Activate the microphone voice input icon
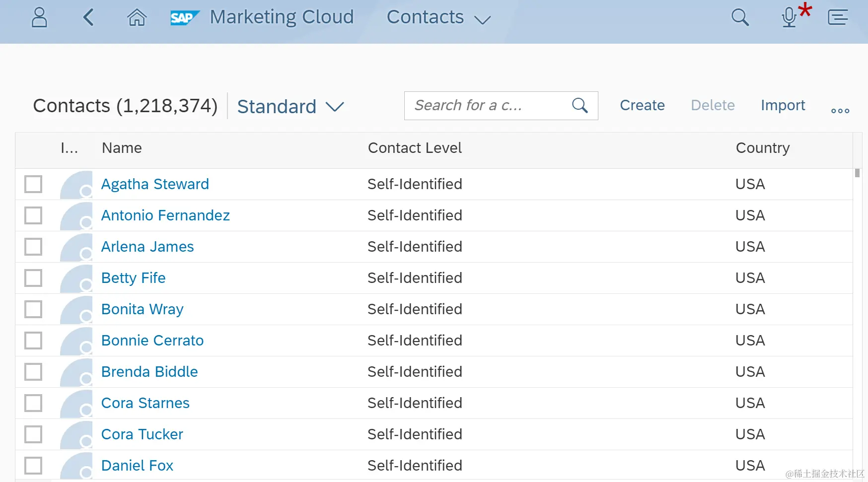The image size is (868, 482). 789,18
